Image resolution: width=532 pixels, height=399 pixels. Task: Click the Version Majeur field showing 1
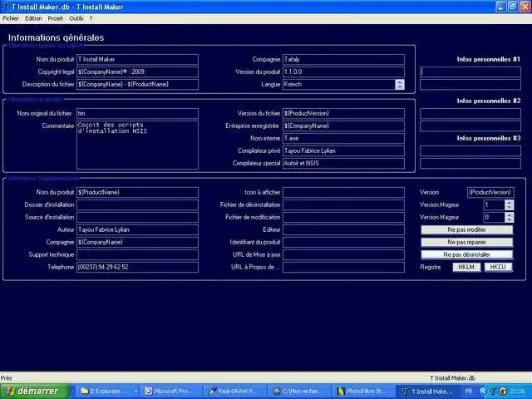click(x=494, y=205)
